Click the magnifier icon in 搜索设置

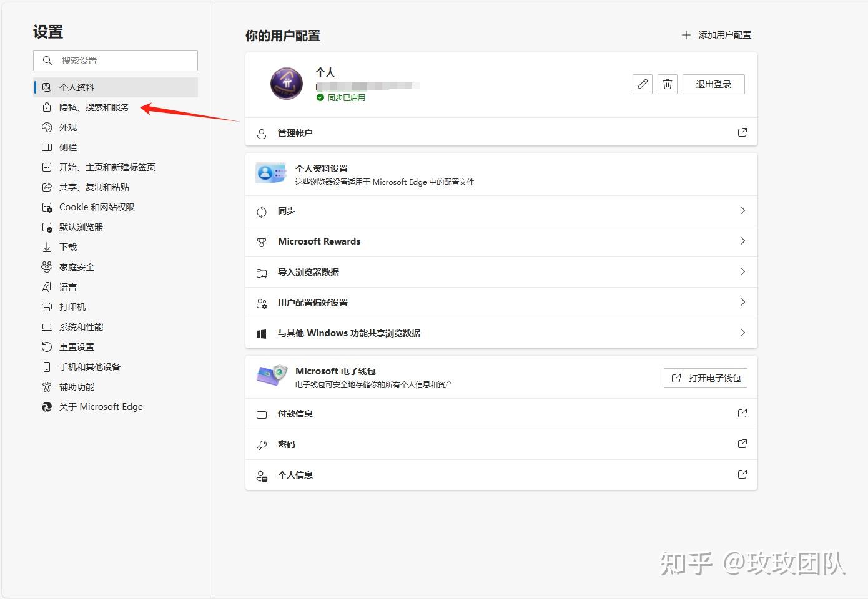coord(47,60)
